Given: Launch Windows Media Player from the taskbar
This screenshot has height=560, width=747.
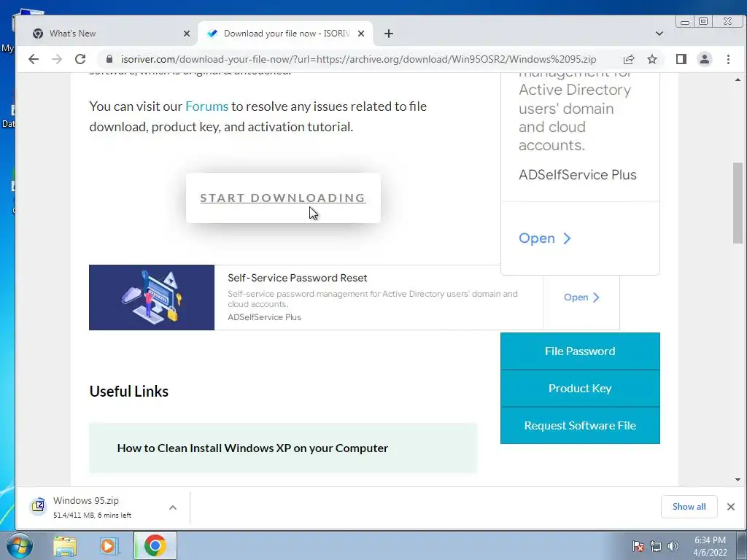Looking at the screenshot, I should [x=109, y=545].
